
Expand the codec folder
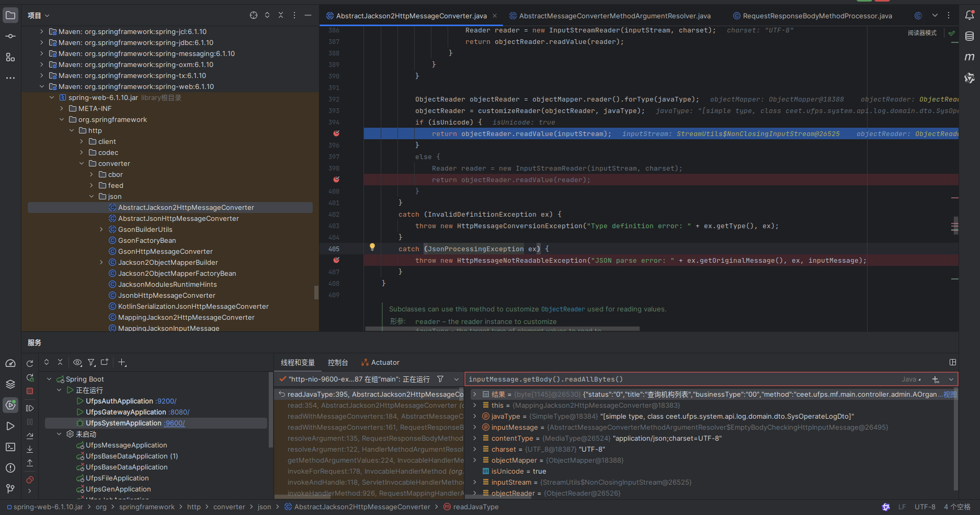[81, 152]
